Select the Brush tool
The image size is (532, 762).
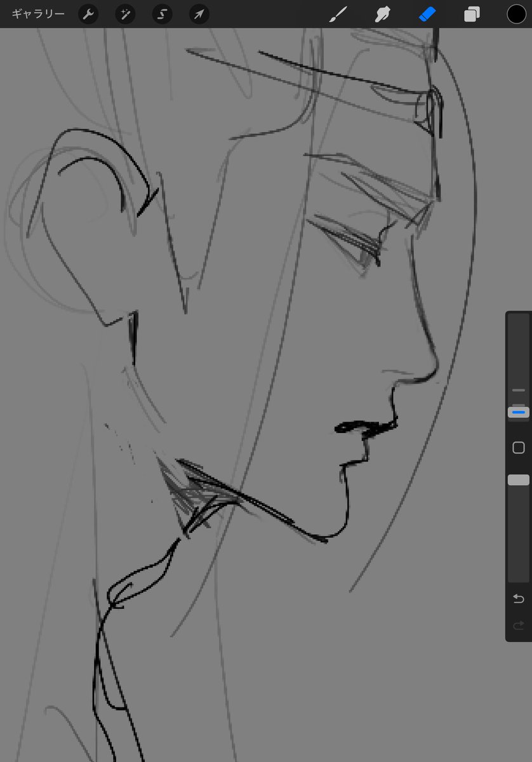click(x=338, y=14)
